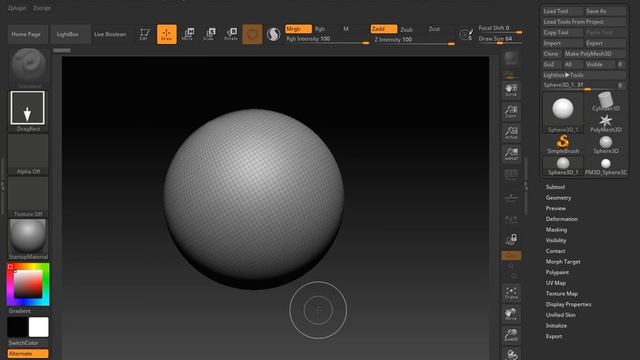The image size is (640, 360).
Task: Toggle the Zsub button
Action: point(406,29)
